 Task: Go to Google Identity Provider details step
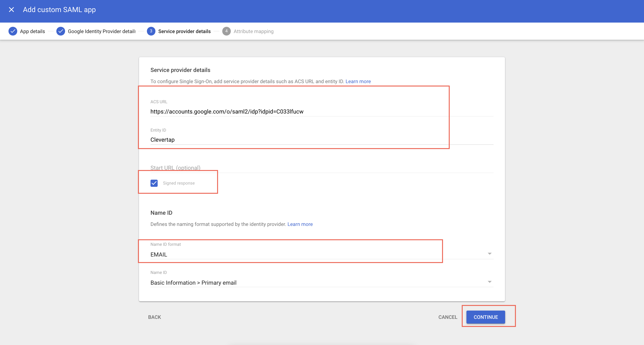102,32
